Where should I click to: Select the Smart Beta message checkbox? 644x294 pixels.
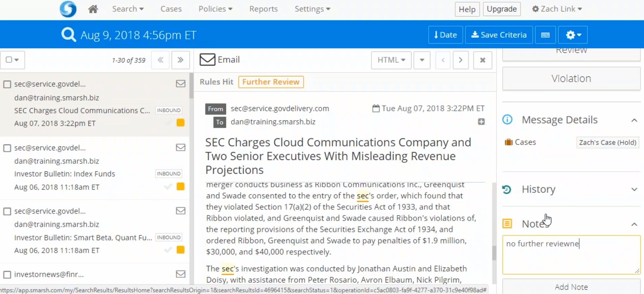[7, 211]
